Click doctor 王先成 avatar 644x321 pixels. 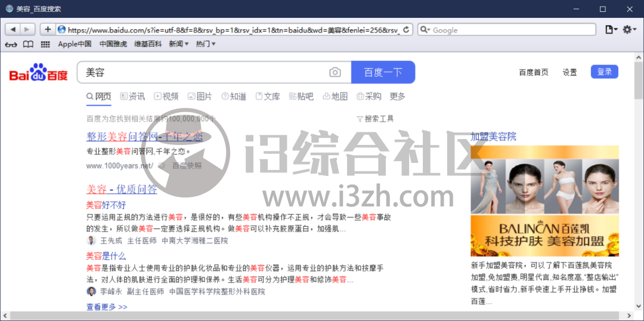[91, 240]
